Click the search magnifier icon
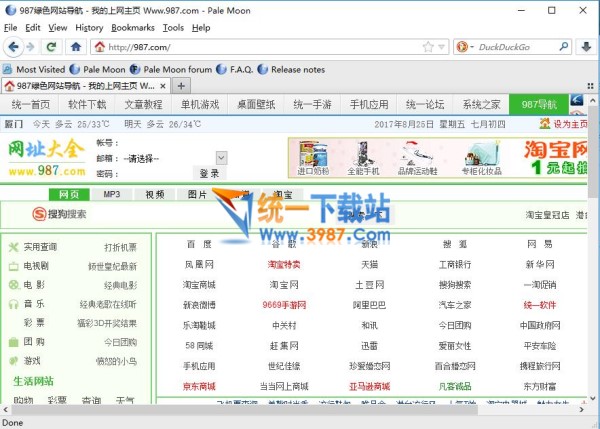This screenshot has height=429, width=600. pos(563,47)
